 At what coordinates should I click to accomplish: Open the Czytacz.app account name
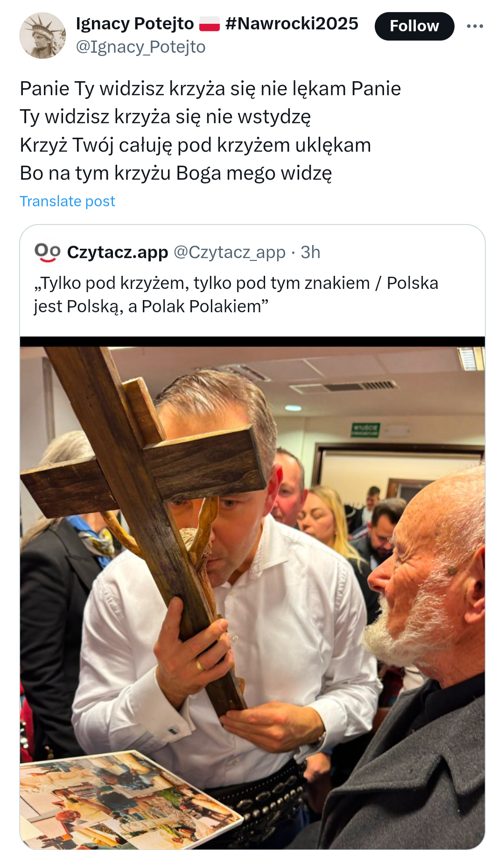(x=118, y=253)
